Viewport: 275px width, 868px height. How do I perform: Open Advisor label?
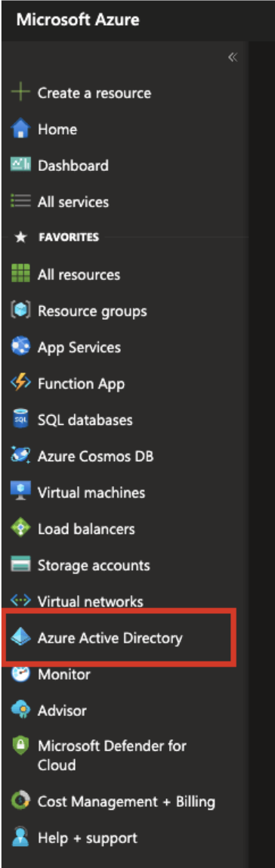click(x=62, y=711)
